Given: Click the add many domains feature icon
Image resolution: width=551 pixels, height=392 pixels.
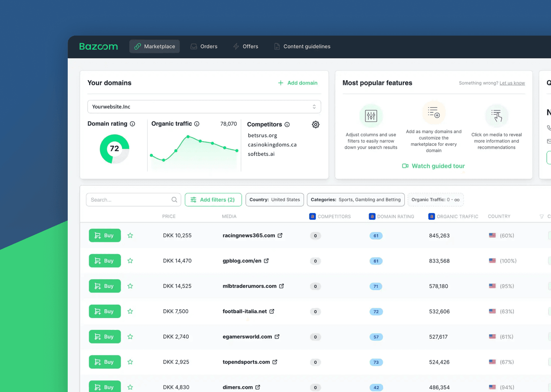Looking at the screenshot, I should tap(434, 113).
